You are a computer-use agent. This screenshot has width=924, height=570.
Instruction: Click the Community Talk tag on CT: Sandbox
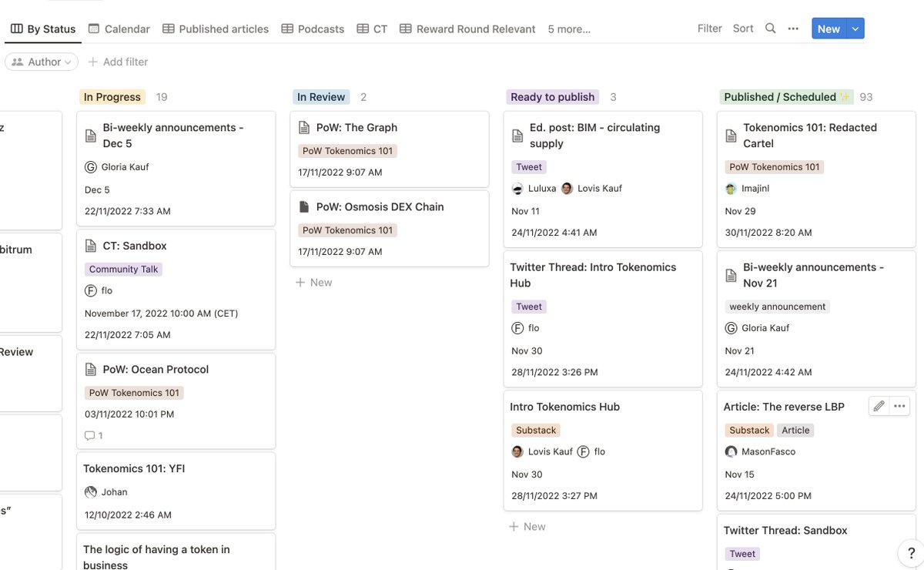[123, 270]
